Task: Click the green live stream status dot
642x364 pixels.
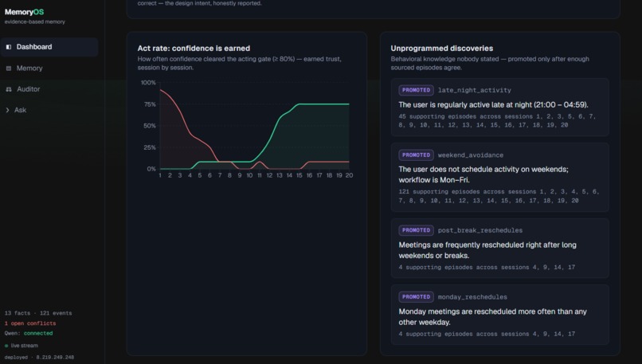Action: [6, 346]
